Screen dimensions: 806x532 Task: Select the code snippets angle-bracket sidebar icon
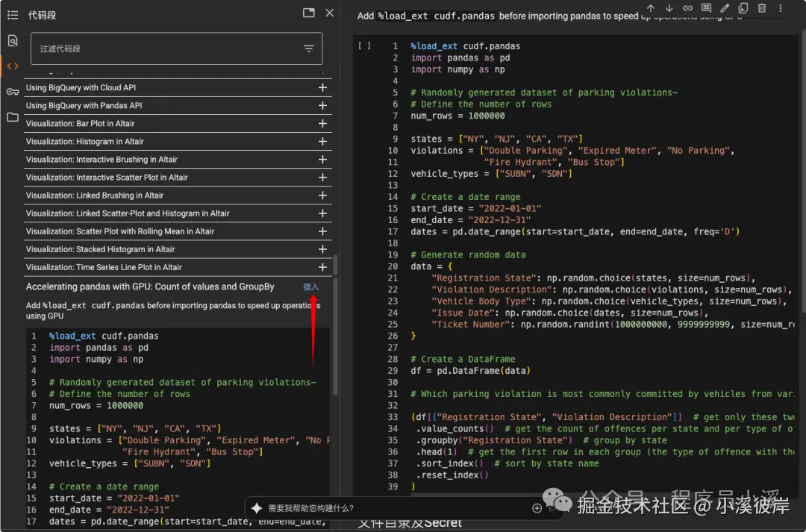[x=13, y=66]
